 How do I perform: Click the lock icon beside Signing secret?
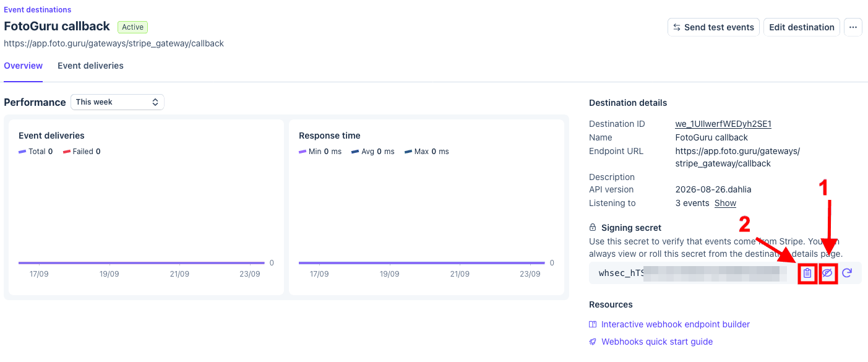pyautogui.click(x=593, y=228)
